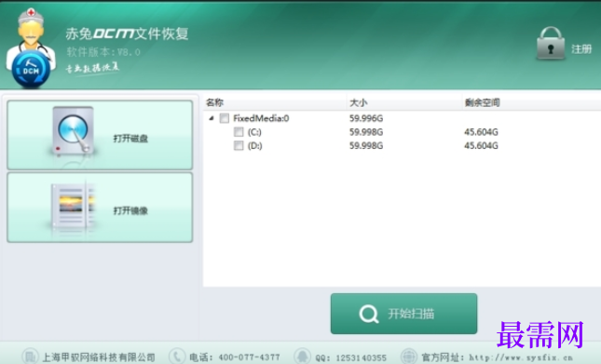Viewport: 601px width, 364px height.
Task: Click the hard disk icon for 打开磁盘
Action: point(73,131)
